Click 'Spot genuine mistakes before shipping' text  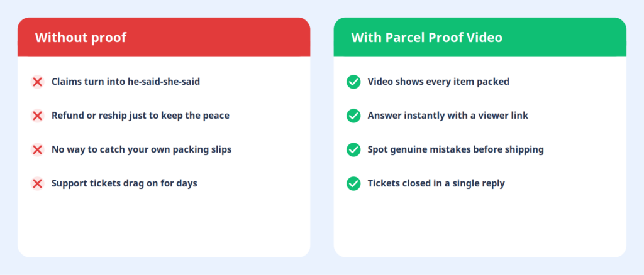click(x=455, y=149)
